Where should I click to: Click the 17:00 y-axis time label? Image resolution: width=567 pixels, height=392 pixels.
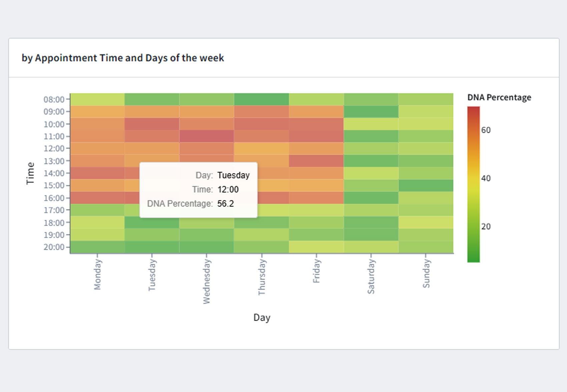54,210
